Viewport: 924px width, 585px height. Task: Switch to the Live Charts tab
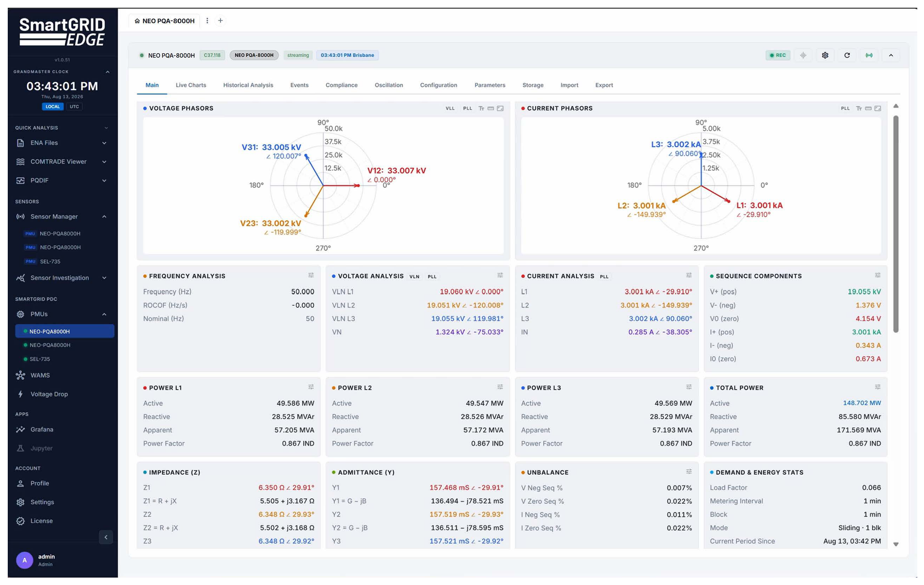click(191, 85)
